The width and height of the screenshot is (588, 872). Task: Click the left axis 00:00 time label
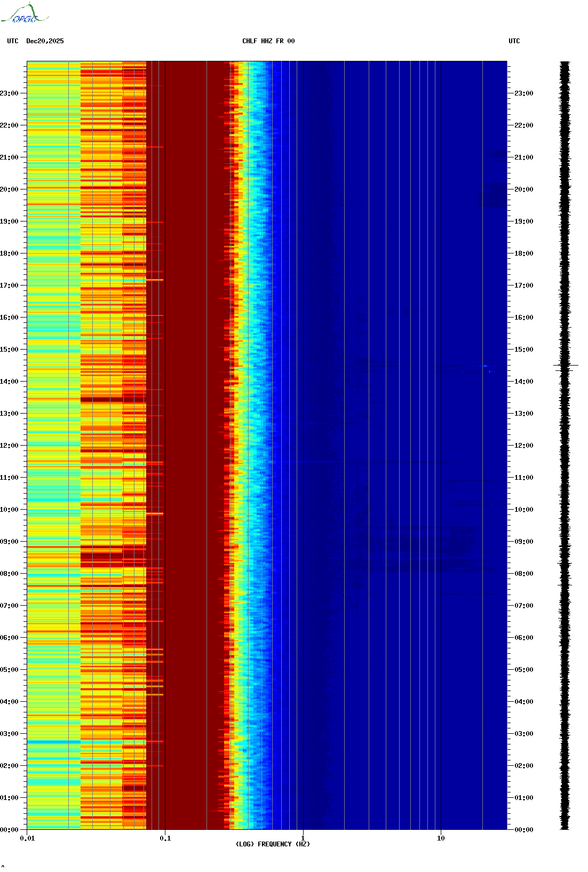pos(9,830)
